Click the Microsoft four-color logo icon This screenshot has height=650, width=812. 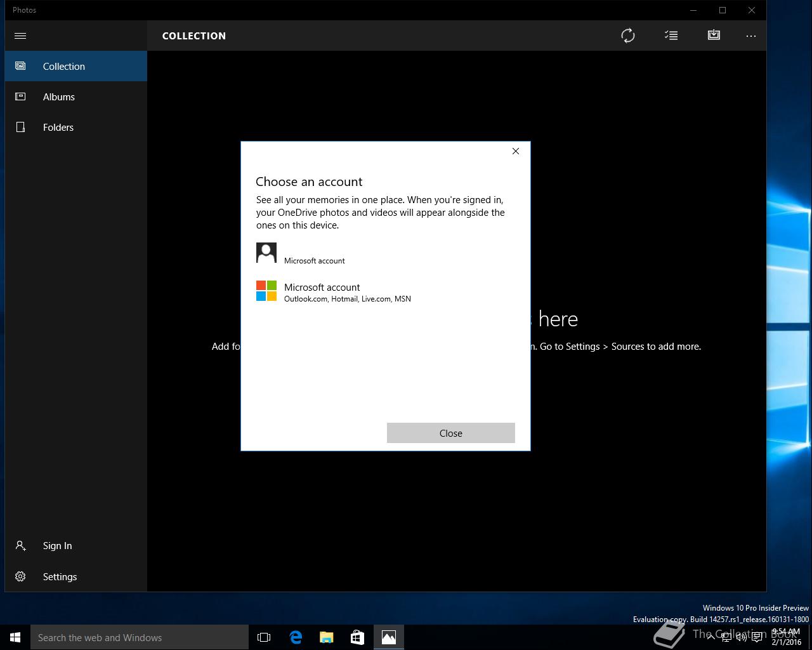(266, 291)
